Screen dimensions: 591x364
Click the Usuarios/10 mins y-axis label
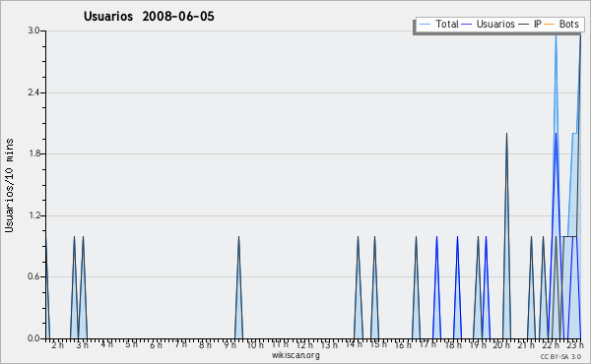tap(9, 185)
